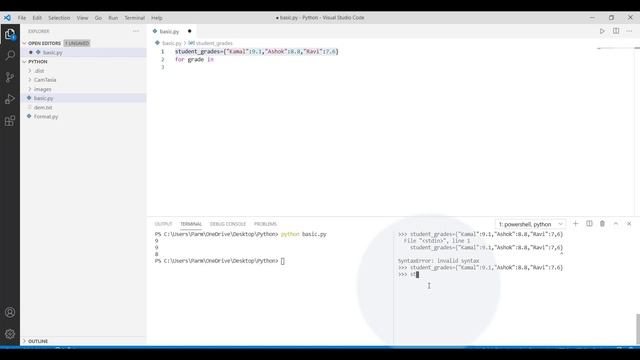
Task: Collapse the PYTHON folder section
Action: pyautogui.click(x=24, y=62)
